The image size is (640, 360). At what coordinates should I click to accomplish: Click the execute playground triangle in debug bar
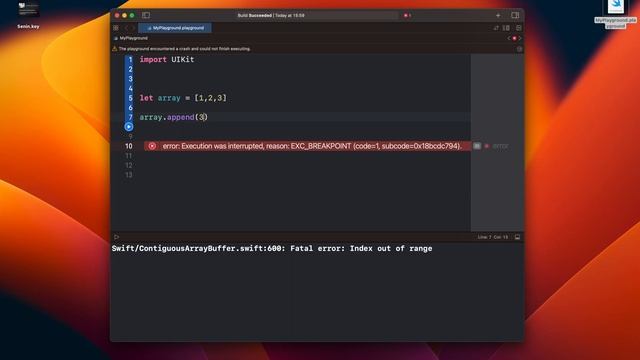point(116,237)
